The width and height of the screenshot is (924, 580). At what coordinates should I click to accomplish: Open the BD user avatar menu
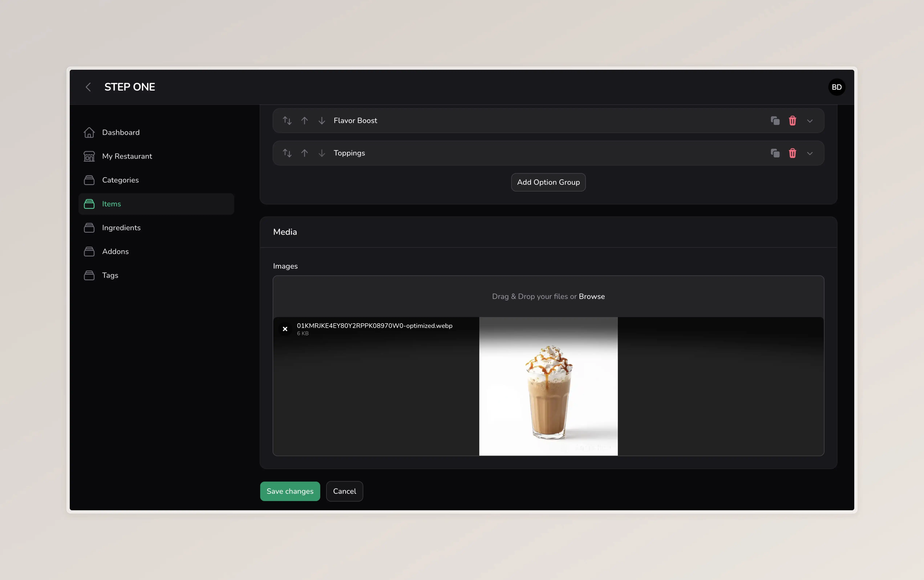(836, 87)
